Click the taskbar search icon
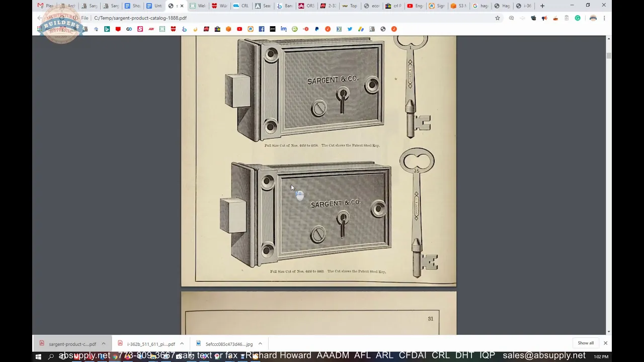Screen dimensions: 644x362 click(x=51, y=356)
